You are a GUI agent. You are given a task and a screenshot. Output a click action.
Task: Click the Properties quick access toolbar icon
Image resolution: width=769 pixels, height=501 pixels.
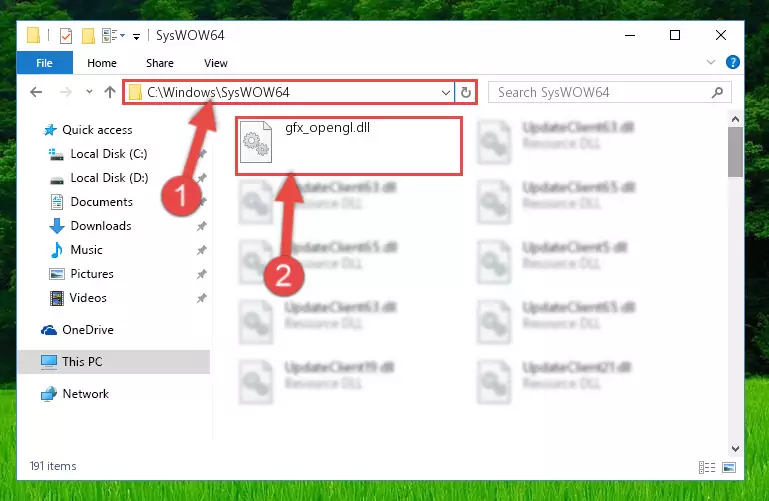coord(66,35)
